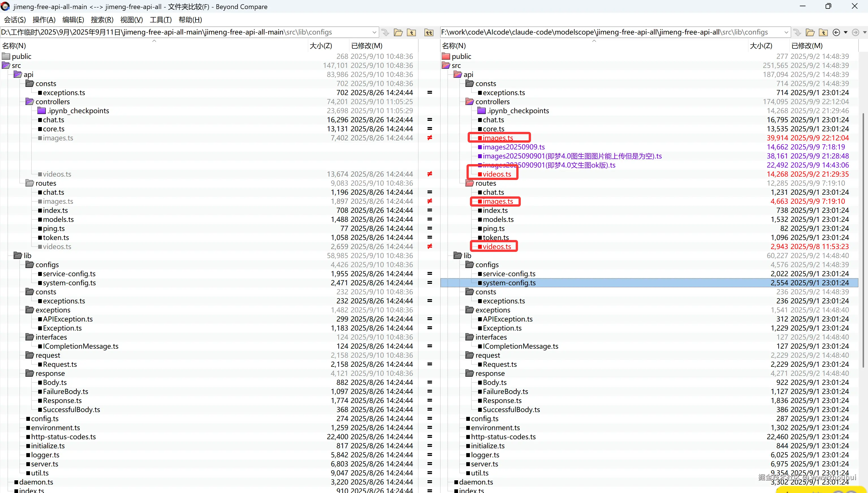Image resolution: width=868 pixels, height=493 pixels.
Task: Open the 工具(T) menu
Action: (x=161, y=20)
